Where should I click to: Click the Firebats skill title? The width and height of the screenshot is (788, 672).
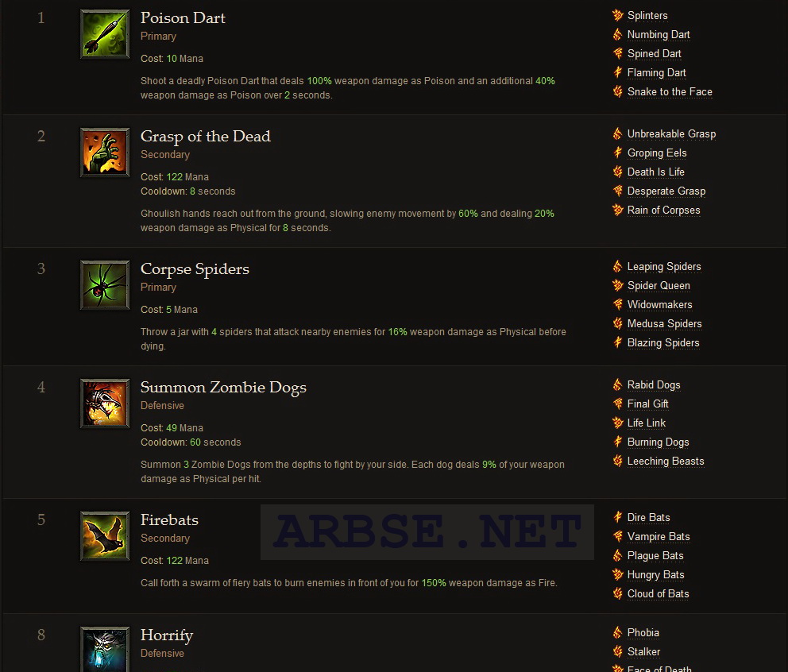(169, 519)
